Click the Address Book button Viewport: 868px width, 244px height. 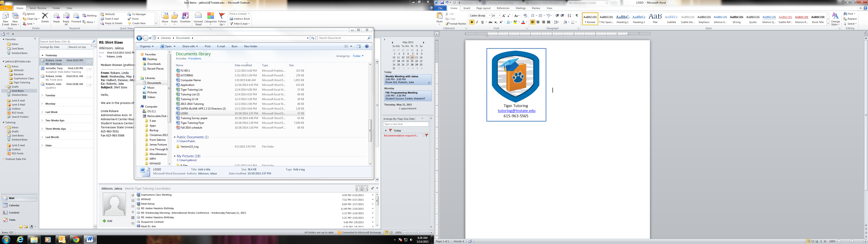click(x=240, y=19)
